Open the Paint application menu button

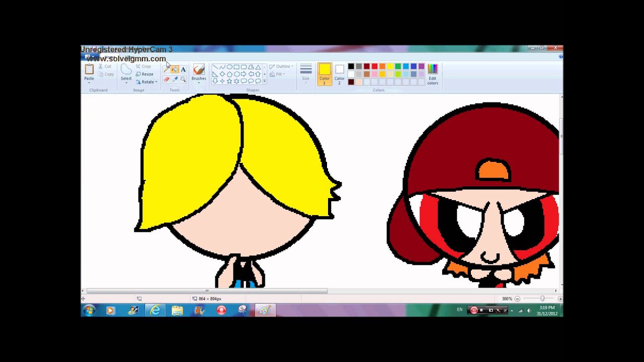click(90, 57)
